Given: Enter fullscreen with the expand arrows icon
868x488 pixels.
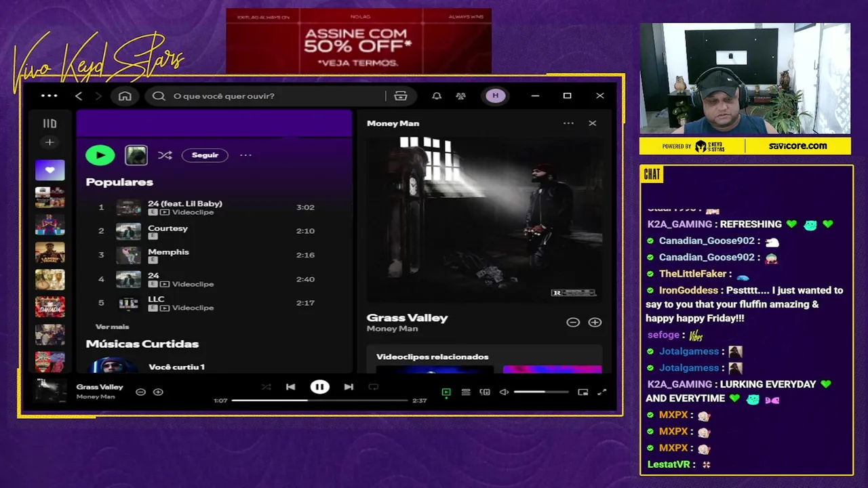Looking at the screenshot, I should (601, 392).
